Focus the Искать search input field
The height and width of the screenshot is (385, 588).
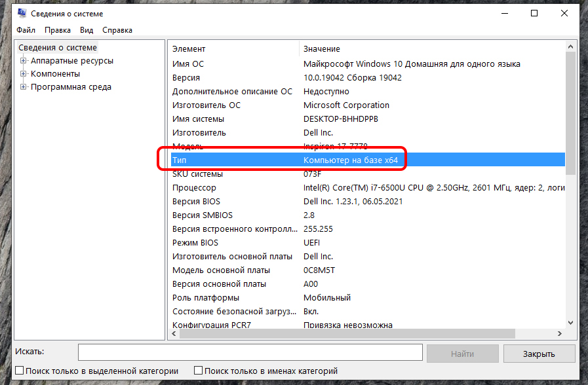(x=250, y=353)
